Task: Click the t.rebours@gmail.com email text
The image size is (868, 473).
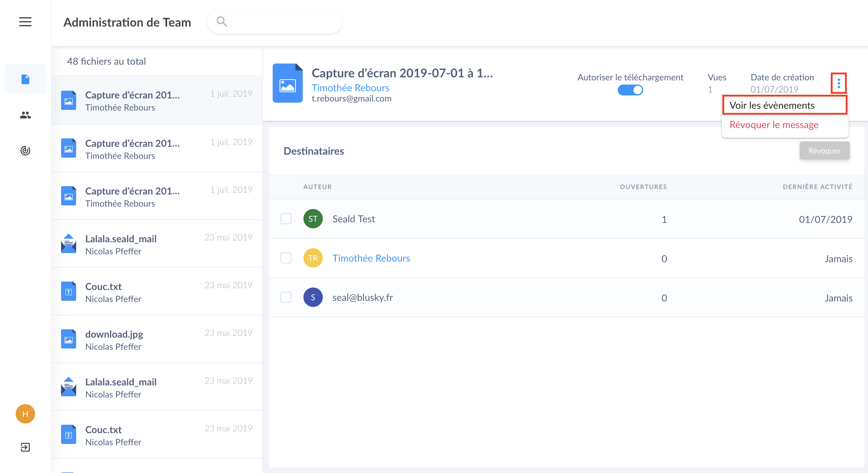Action: click(351, 99)
